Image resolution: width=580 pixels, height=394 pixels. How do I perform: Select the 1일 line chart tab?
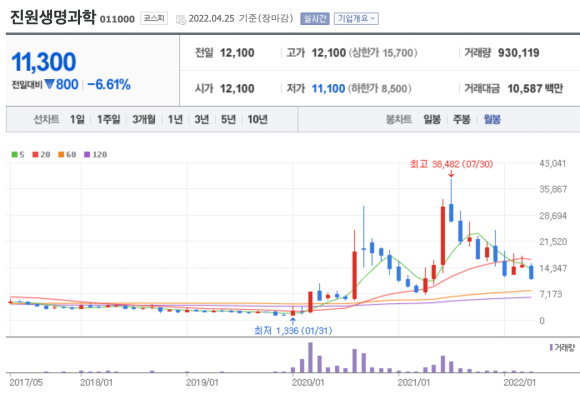(x=77, y=119)
